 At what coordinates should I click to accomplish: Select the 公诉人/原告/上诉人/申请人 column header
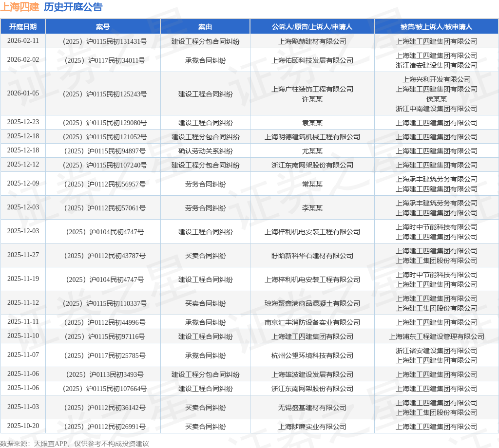coord(312,27)
